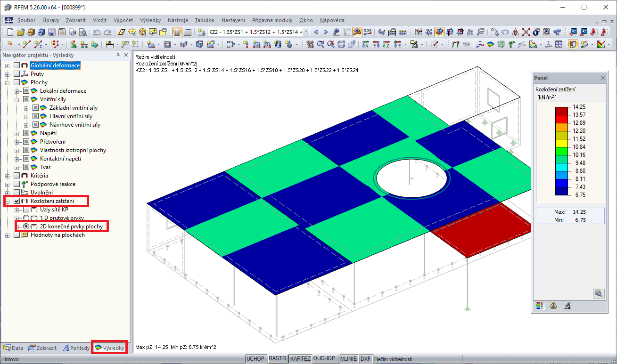
Task: Toggle the KARTEZ status bar button
Action: pyautogui.click(x=300, y=359)
